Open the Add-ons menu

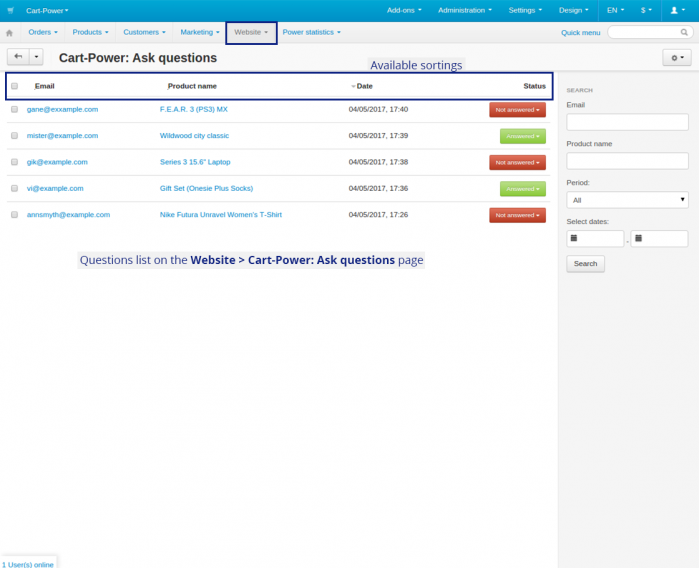[404, 10]
